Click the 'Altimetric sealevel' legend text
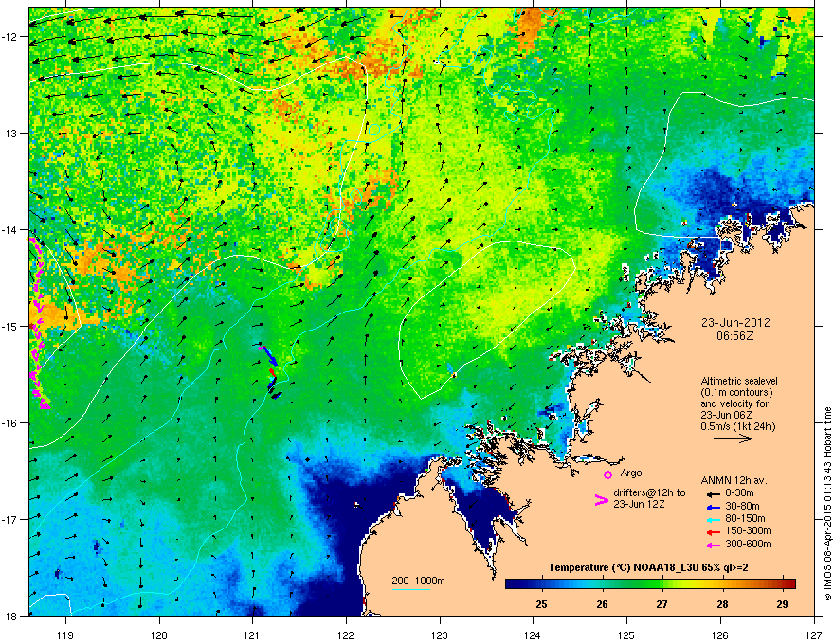The image size is (834, 644). [x=739, y=381]
